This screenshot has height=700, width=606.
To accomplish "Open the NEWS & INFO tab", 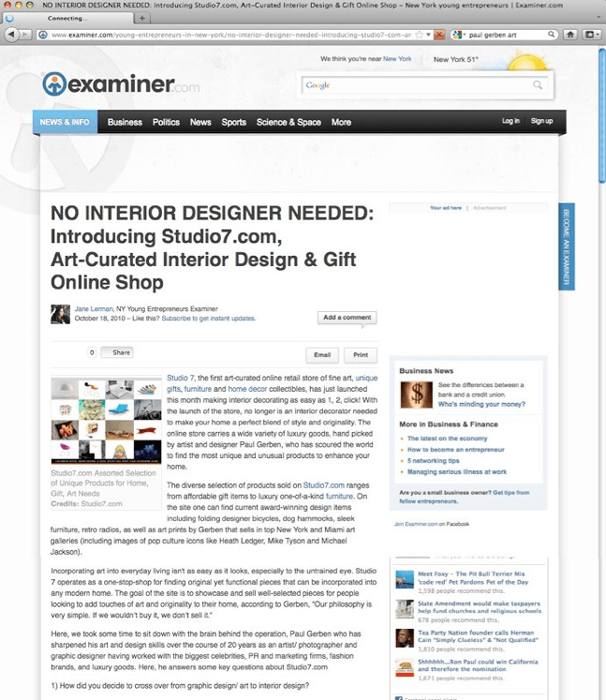I will click(x=65, y=122).
